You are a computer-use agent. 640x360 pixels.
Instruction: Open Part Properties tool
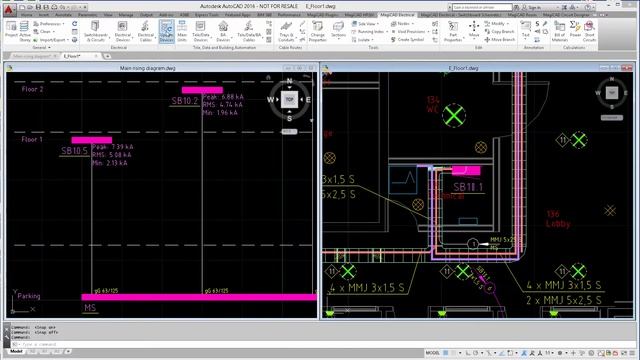(x=453, y=31)
